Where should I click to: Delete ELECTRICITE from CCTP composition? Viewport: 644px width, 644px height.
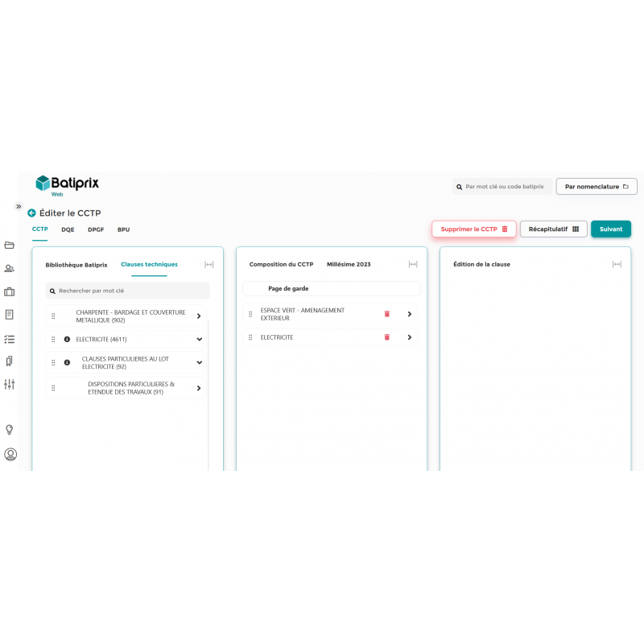coord(386,337)
